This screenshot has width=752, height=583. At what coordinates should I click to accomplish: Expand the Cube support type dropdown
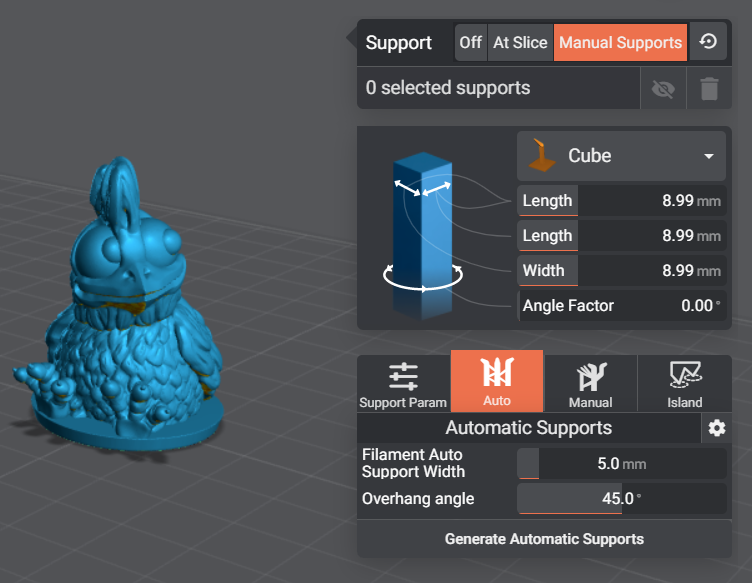tap(622, 156)
